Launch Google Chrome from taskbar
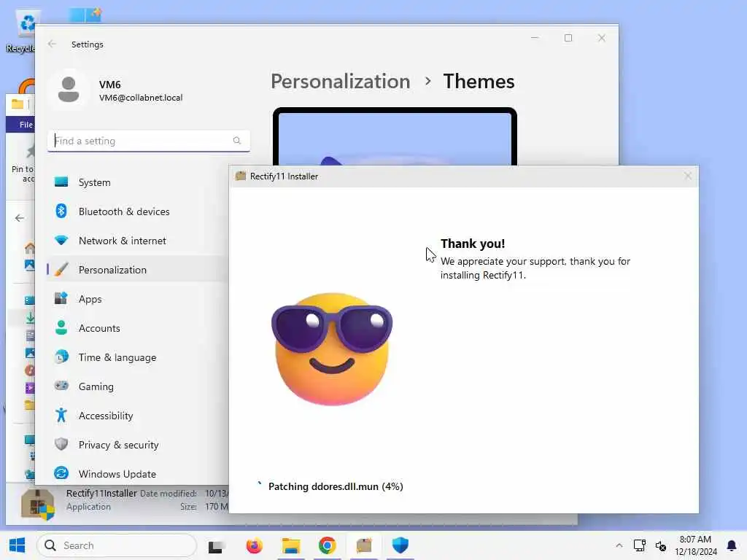The image size is (747, 560). pyautogui.click(x=327, y=545)
